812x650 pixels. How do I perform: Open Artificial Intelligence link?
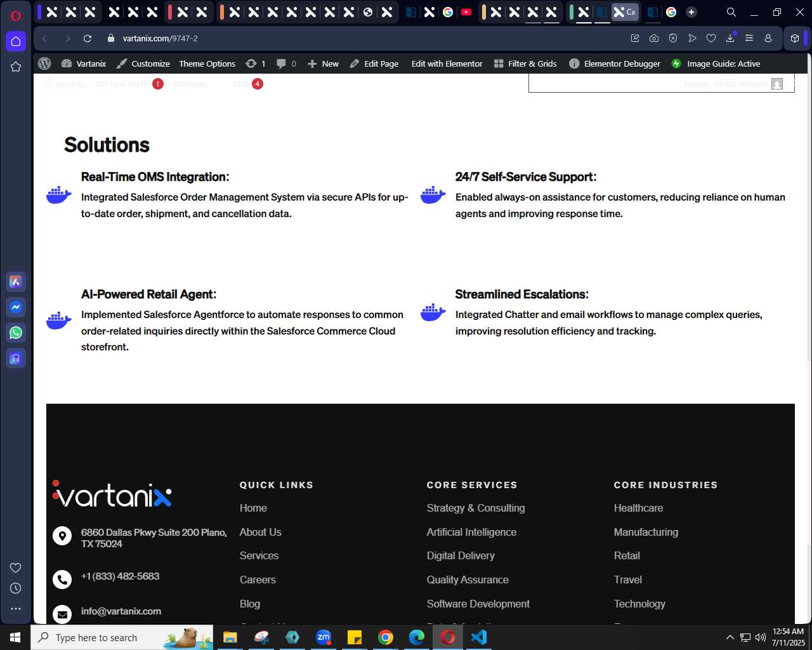coord(471,532)
